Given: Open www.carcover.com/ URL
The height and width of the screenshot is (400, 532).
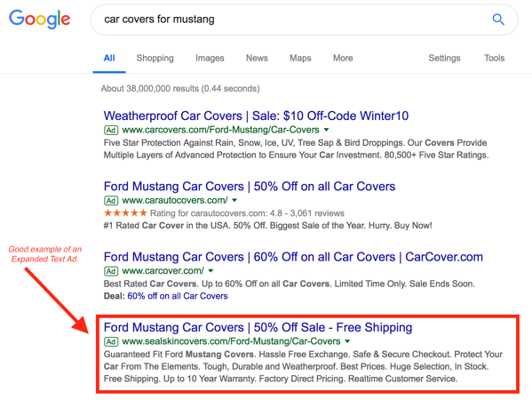Looking at the screenshot, I should pos(163,271).
